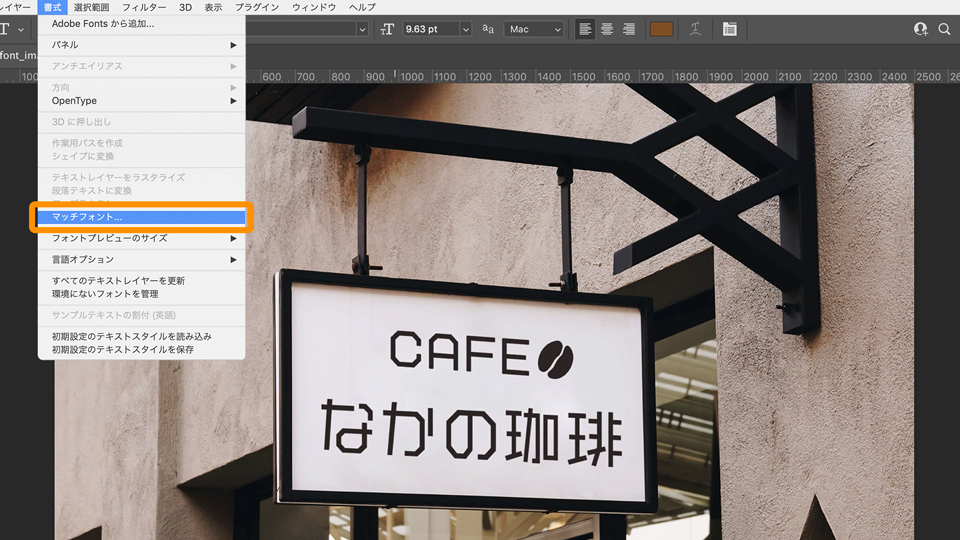Open font size dropdown arrow
Image resolution: width=960 pixels, height=540 pixels.
[465, 29]
